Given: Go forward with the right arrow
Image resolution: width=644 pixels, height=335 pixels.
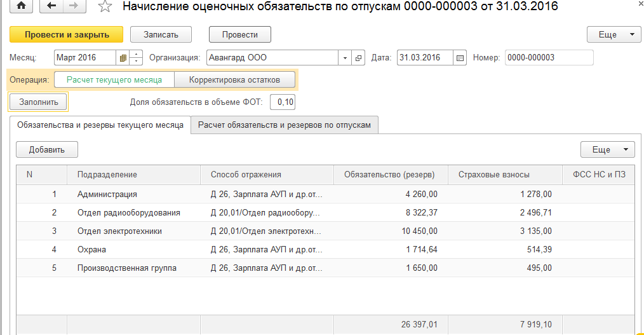Looking at the screenshot, I should coord(74,7).
